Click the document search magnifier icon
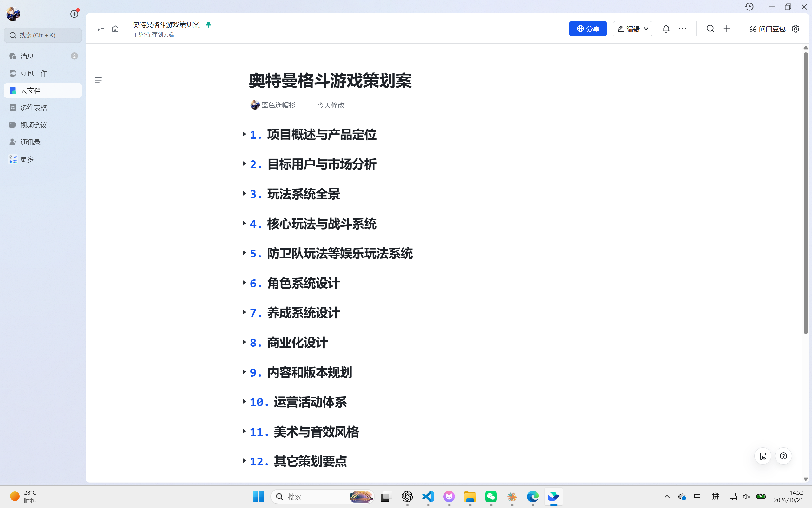 click(x=710, y=29)
